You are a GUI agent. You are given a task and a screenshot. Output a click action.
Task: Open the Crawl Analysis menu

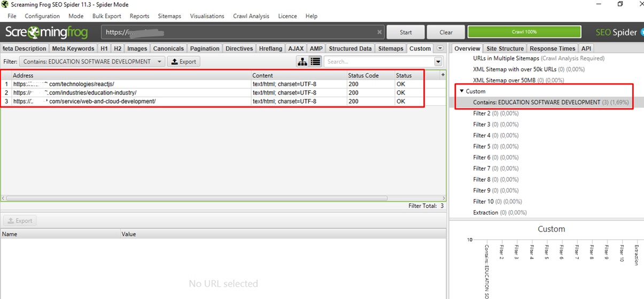tap(251, 16)
